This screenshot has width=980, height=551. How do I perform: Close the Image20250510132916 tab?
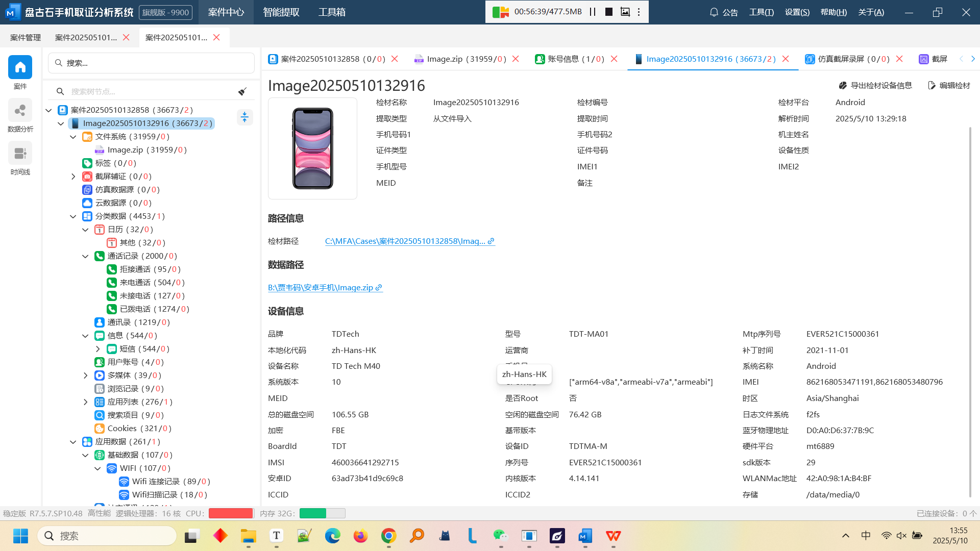(x=786, y=59)
